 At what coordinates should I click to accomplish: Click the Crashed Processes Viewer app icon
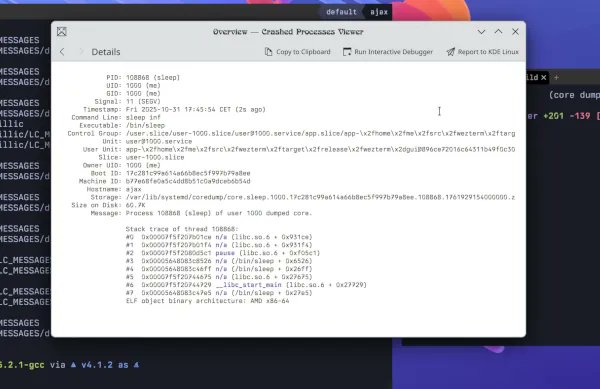pos(62,32)
